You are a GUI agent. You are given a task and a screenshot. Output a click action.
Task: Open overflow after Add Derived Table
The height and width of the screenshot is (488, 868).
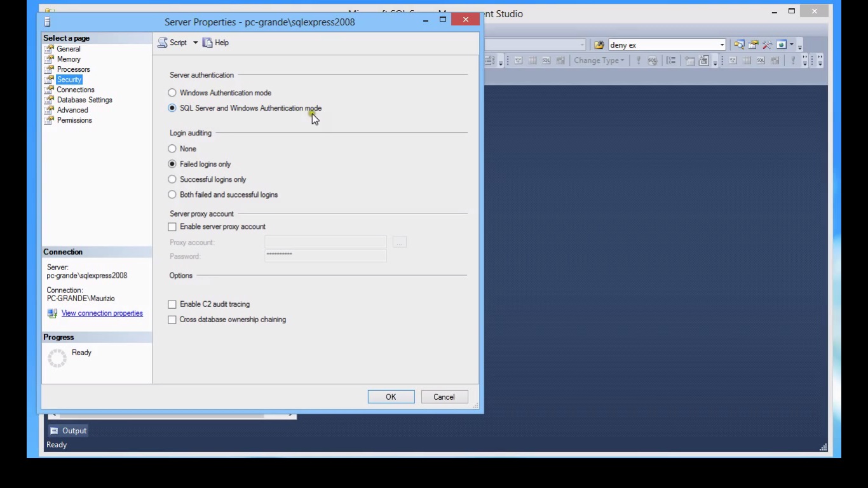pyautogui.click(x=715, y=62)
